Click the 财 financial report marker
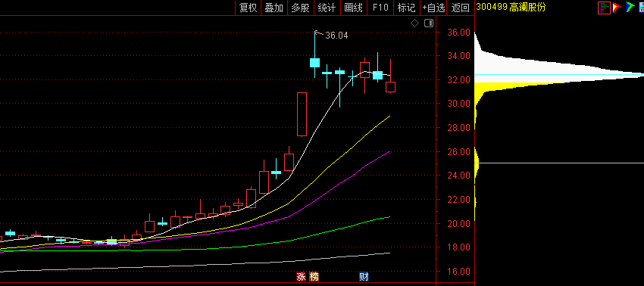 click(364, 277)
